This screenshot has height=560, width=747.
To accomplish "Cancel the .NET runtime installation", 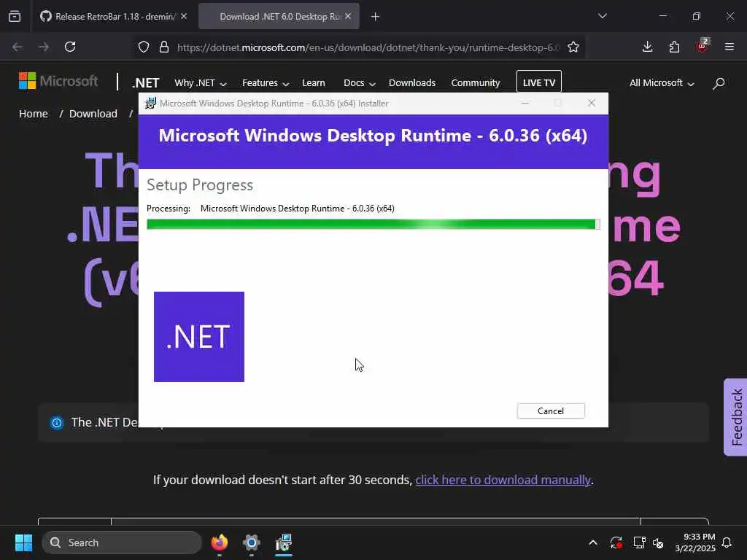I will pos(551,411).
